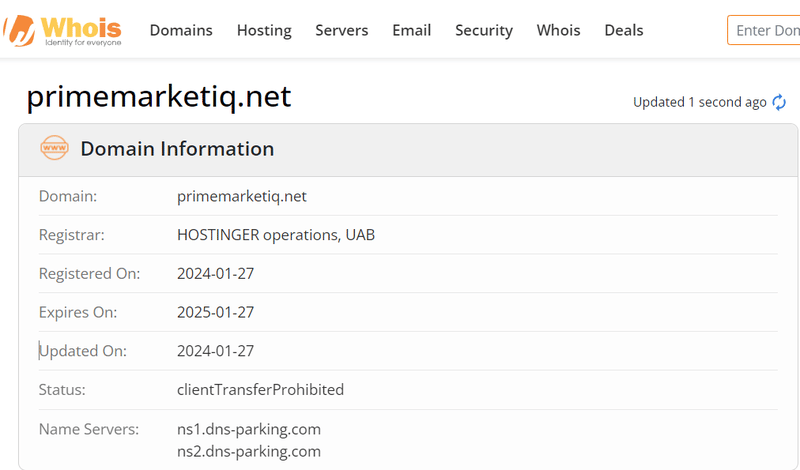Click the Expires On date 2025-01-27
Screen dimensions: 800x470
point(215,312)
